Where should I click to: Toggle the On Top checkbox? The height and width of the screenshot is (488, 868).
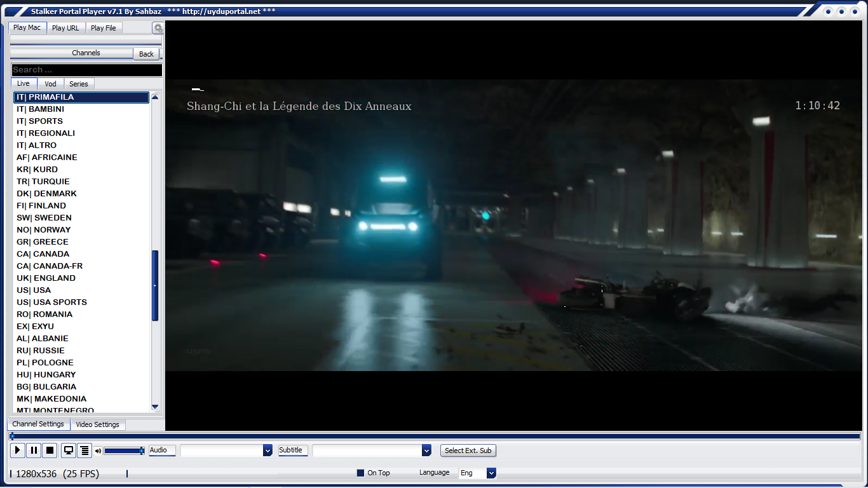[360, 473]
